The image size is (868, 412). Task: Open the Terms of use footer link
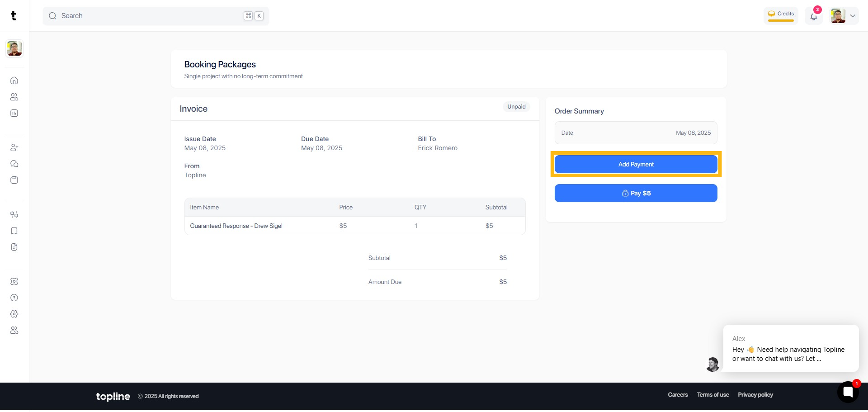713,395
